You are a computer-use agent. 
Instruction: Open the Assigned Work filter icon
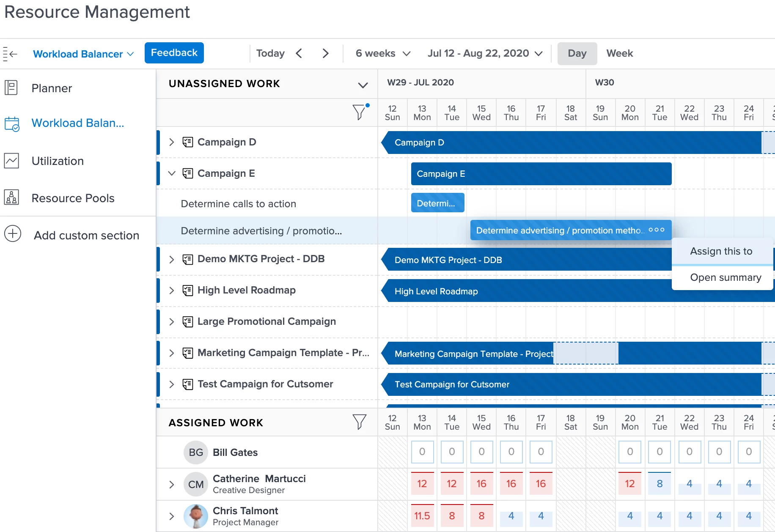coord(359,422)
